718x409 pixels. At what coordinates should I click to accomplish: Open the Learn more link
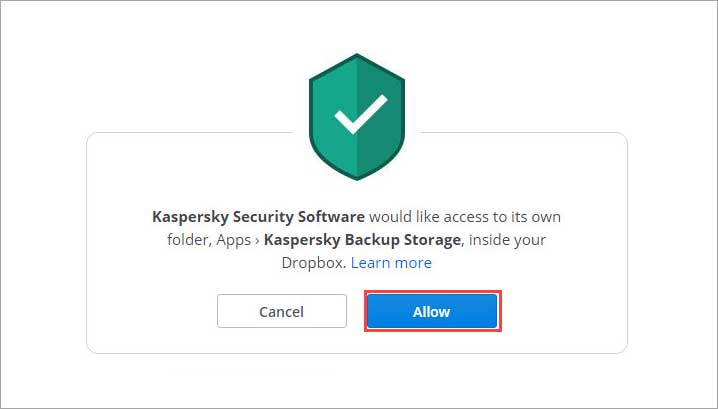(391, 263)
